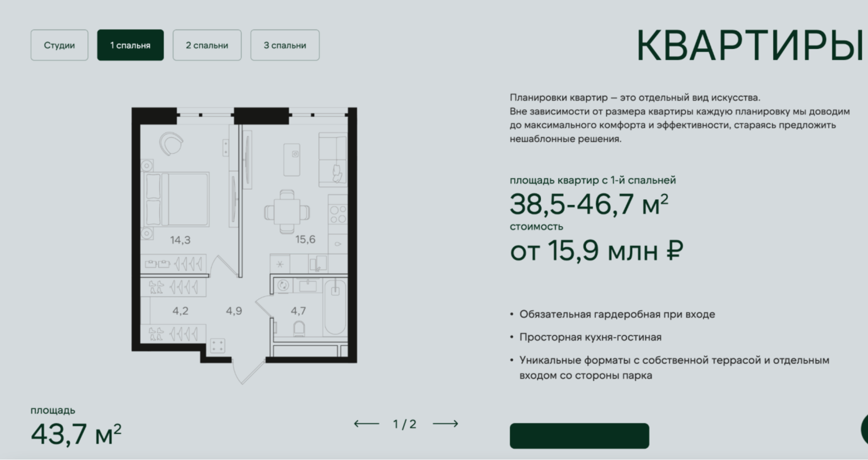Screen dimensions: 868x460
Task: Click the 4,9 hallway area label
Action: tap(234, 311)
